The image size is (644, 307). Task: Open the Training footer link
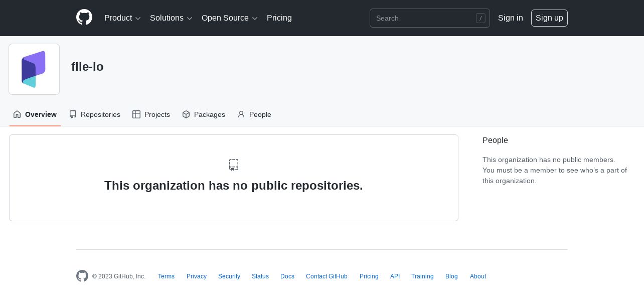pyautogui.click(x=422, y=276)
